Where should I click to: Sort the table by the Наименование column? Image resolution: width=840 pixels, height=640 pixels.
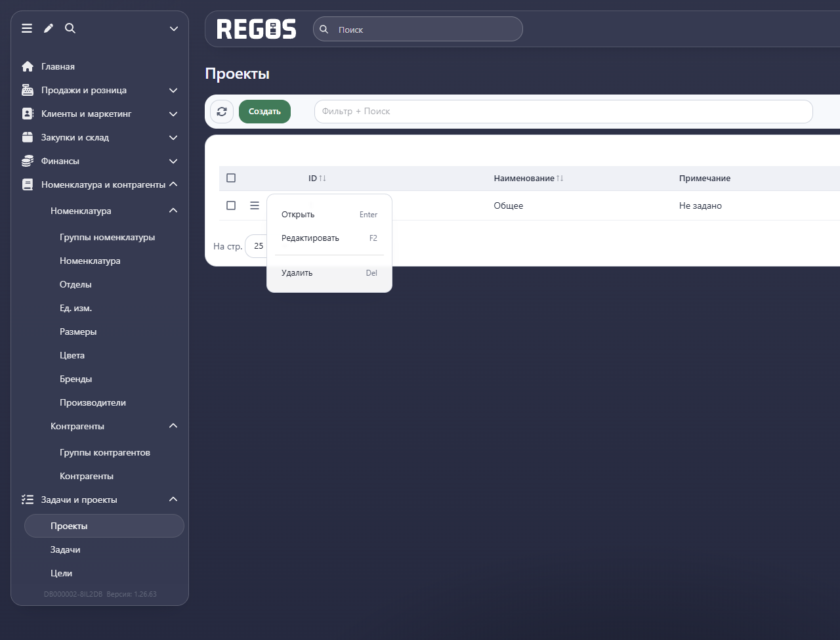pos(528,179)
